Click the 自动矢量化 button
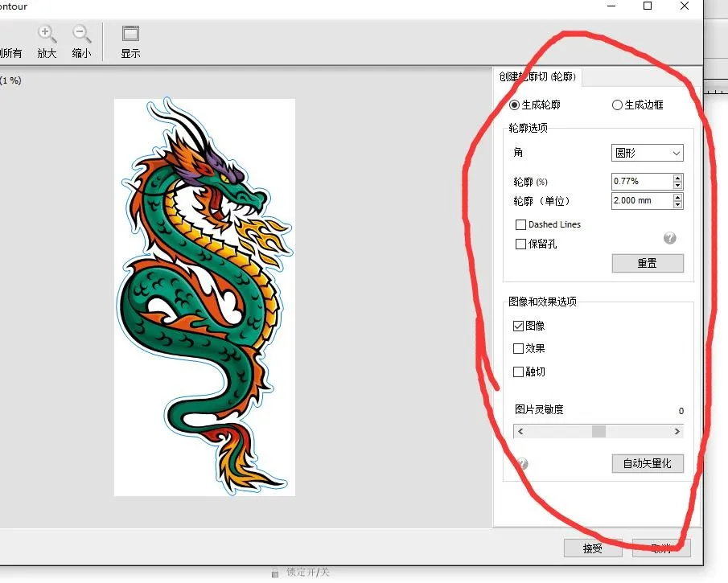The image size is (728, 583). pyautogui.click(x=648, y=463)
